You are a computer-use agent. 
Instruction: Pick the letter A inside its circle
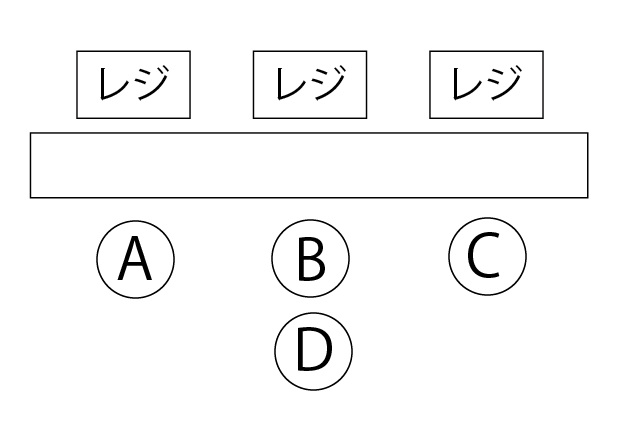(135, 260)
